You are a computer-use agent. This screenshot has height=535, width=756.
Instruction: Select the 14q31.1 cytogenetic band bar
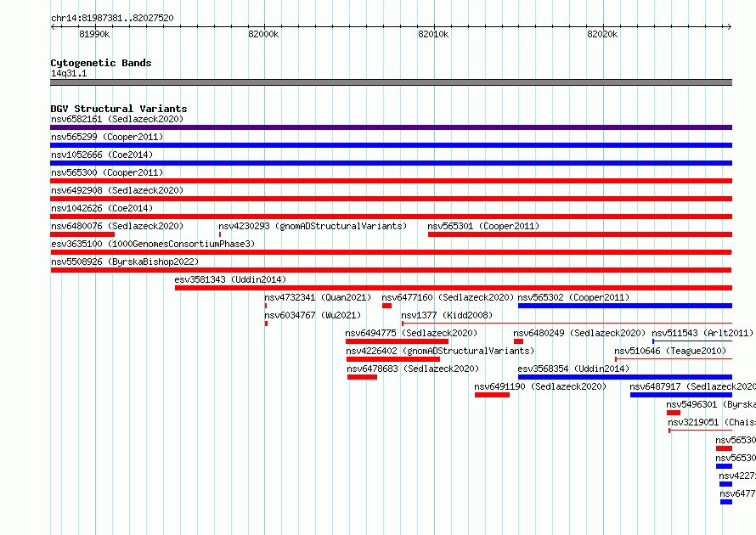tap(391, 82)
